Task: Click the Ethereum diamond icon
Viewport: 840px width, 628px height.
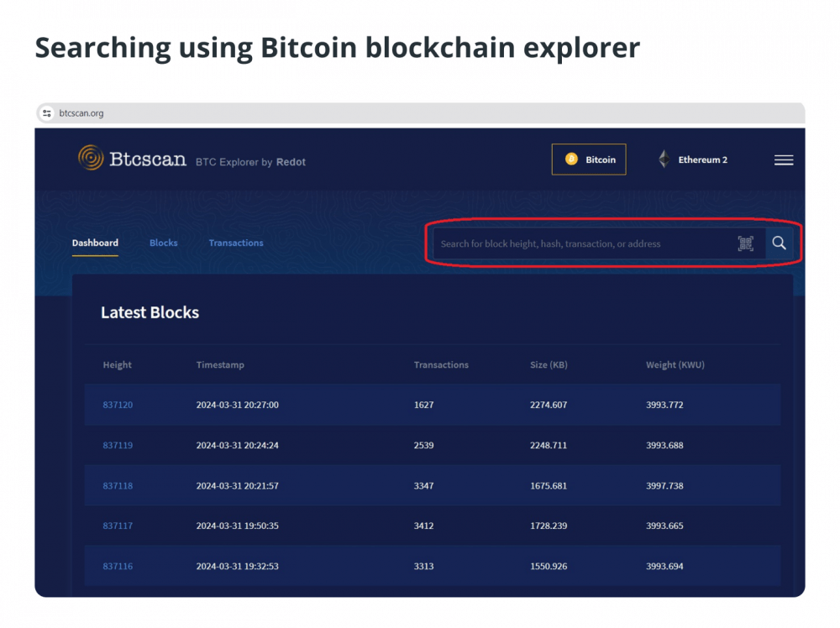Action: 664,160
